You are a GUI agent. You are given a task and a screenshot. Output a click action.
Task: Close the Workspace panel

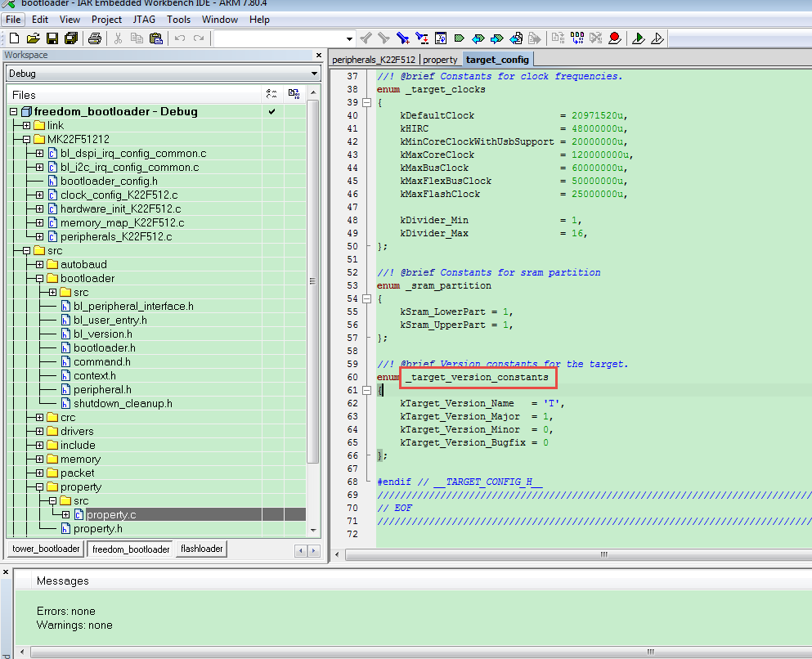coord(319,56)
